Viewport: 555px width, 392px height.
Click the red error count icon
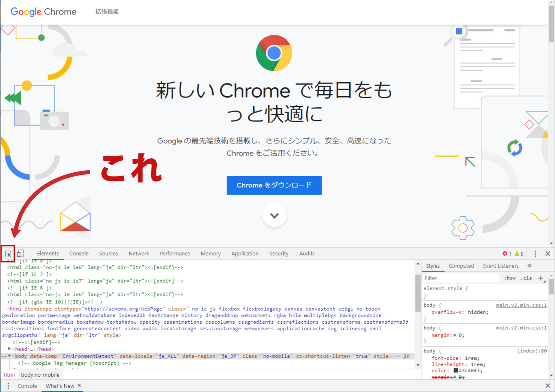pyautogui.click(x=505, y=254)
